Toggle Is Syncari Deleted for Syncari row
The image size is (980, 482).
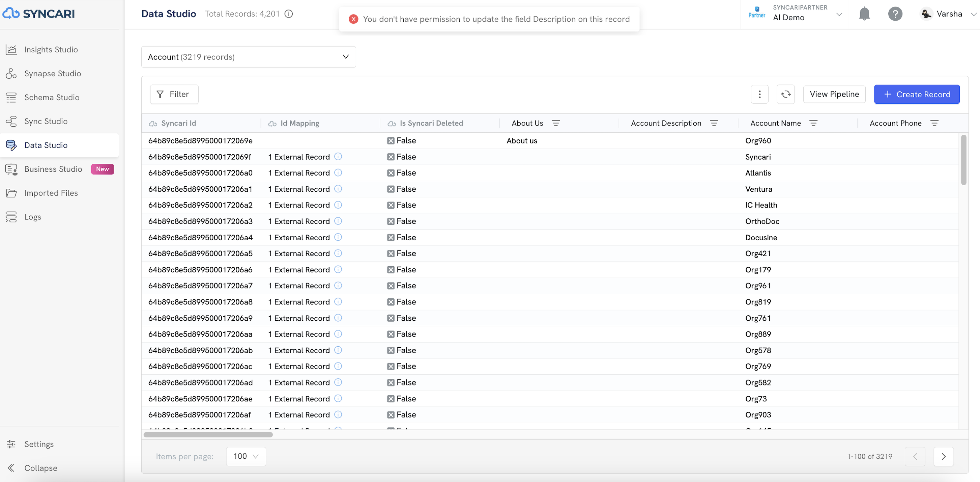pos(391,157)
